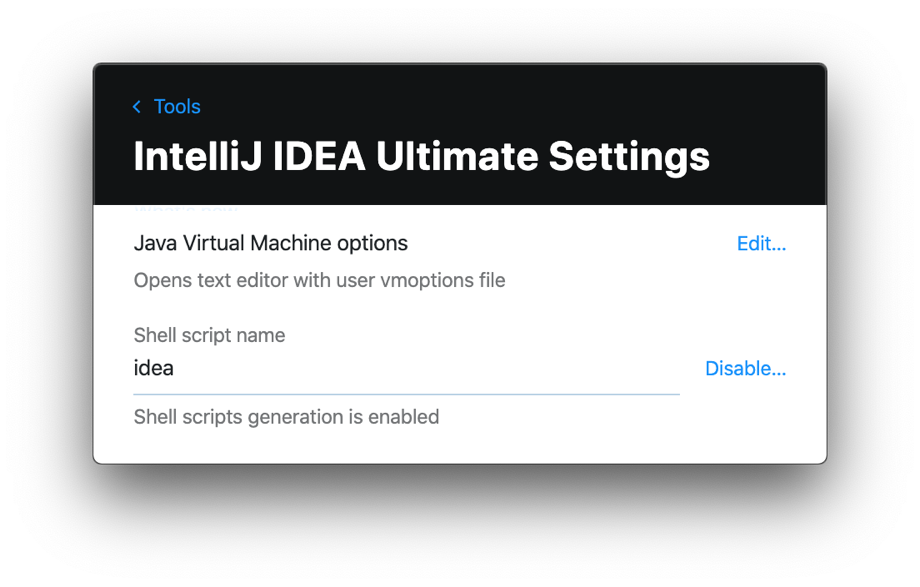Click the 'Opens text editor with user vmoptions file' description
The width and height of the screenshot is (920, 587).
[319, 280]
